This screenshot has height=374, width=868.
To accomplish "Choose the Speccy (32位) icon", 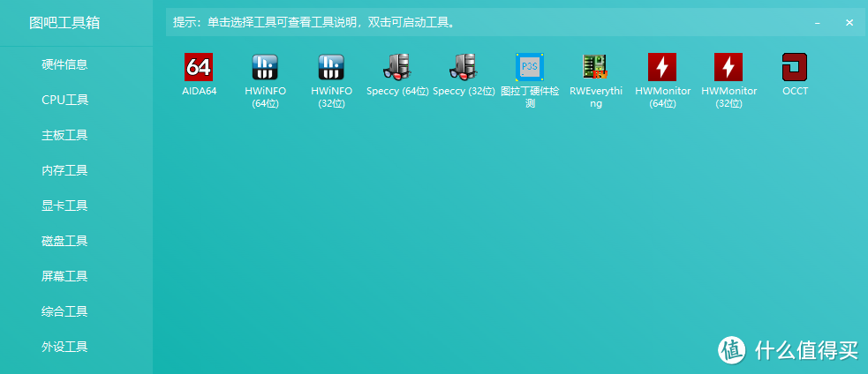I will click(464, 67).
